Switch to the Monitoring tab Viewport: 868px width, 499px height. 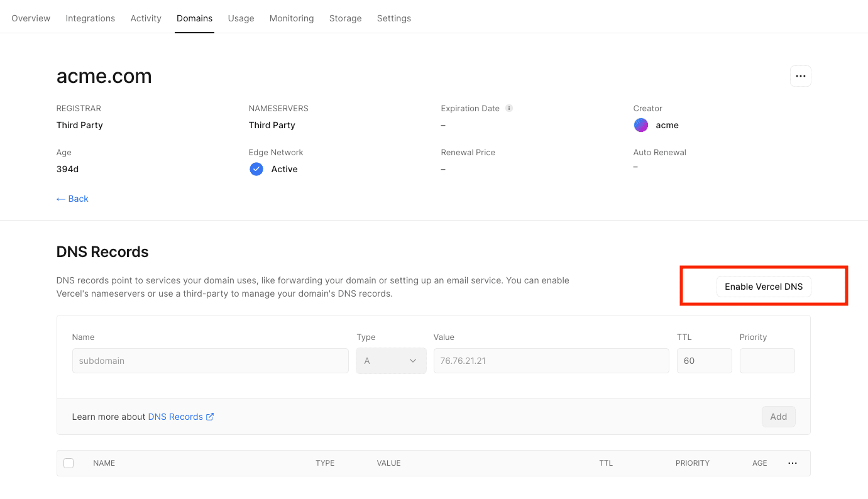(x=292, y=18)
